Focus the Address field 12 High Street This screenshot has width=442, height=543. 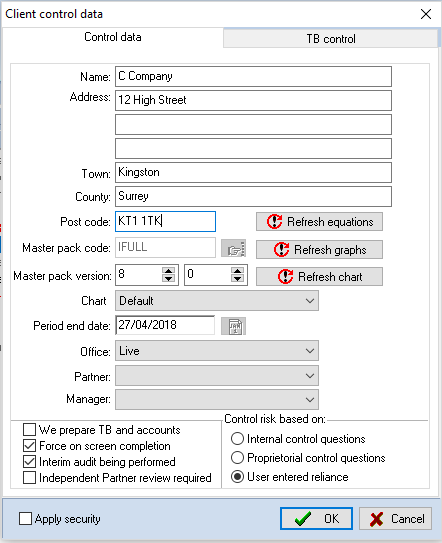pyautogui.click(x=253, y=100)
